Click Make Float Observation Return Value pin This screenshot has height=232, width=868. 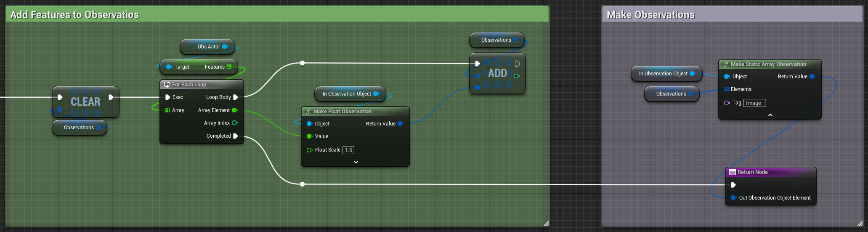tap(400, 124)
